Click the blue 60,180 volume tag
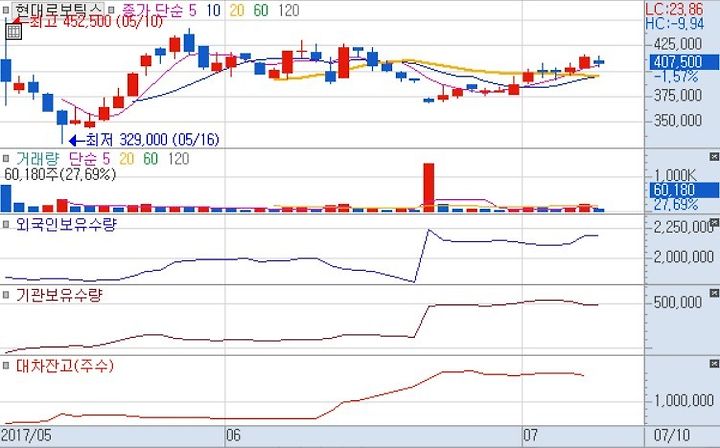Screen dimensions: 720x448 point(684,190)
